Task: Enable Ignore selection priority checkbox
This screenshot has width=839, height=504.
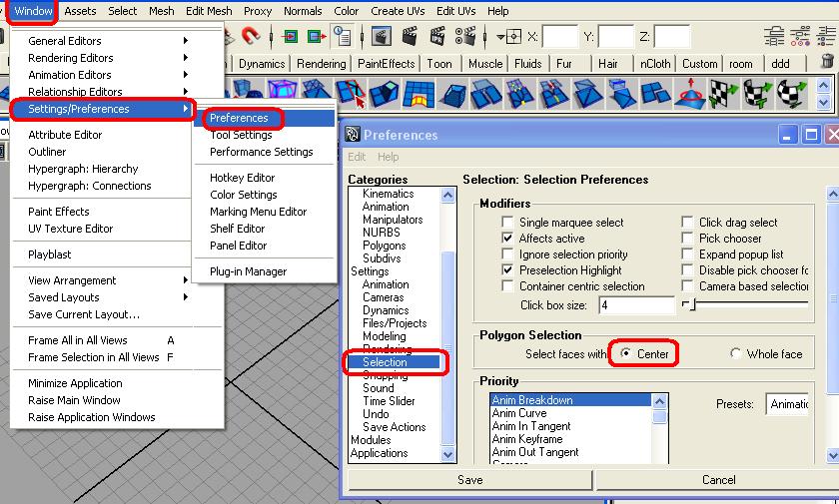Action: [507, 253]
